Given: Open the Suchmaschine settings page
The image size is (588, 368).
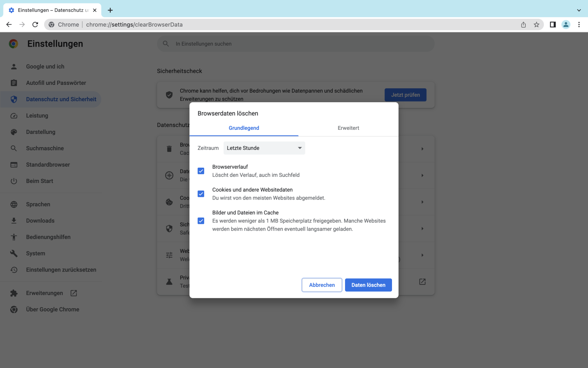Looking at the screenshot, I should 45,148.
